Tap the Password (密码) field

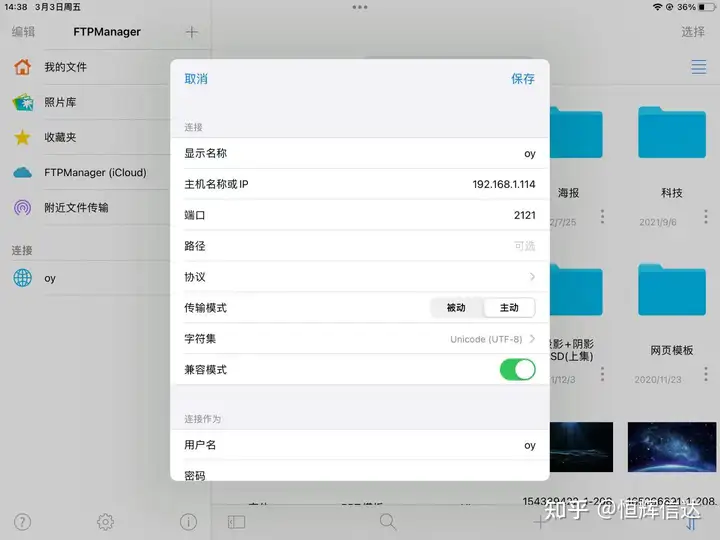[x=360, y=471]
